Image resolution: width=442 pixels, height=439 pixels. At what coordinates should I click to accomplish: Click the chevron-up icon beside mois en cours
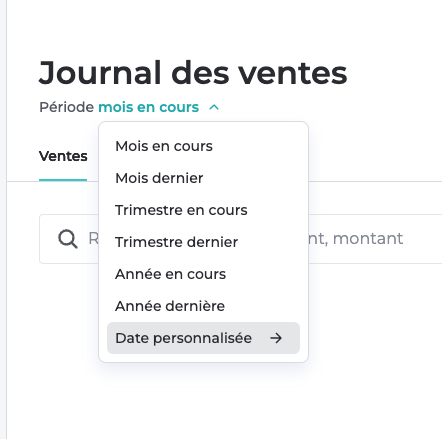[214, 107]
